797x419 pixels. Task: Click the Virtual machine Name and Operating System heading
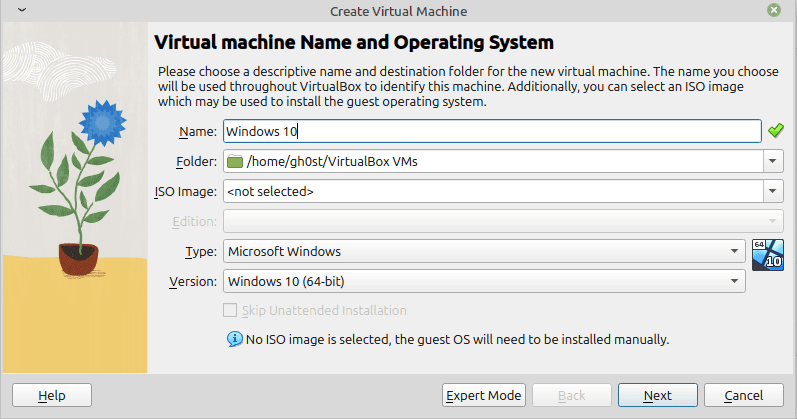coord(354,42)
